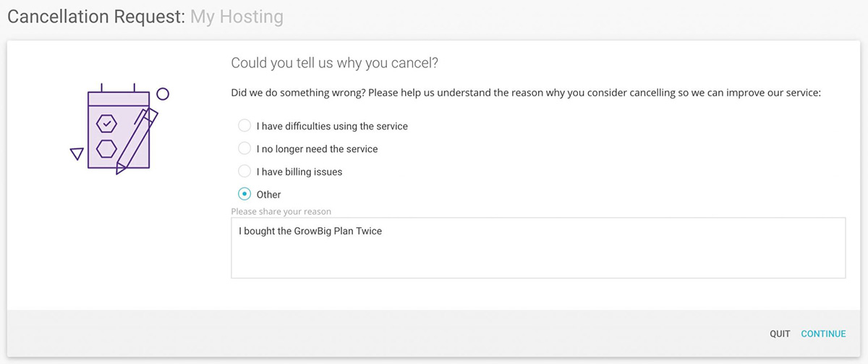868x364 pixels.
Task: Click the "Please share your reason" field label
Action: [281, 212]
